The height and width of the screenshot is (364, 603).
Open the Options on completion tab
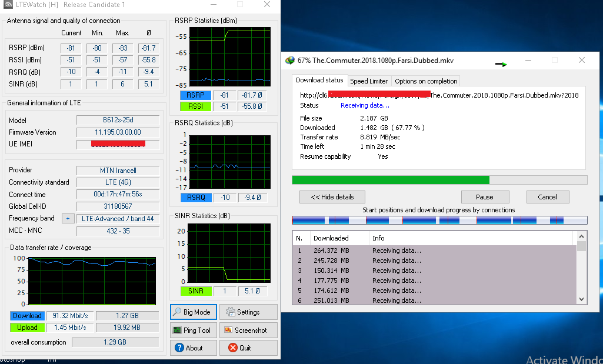click(x=426, y=81)
